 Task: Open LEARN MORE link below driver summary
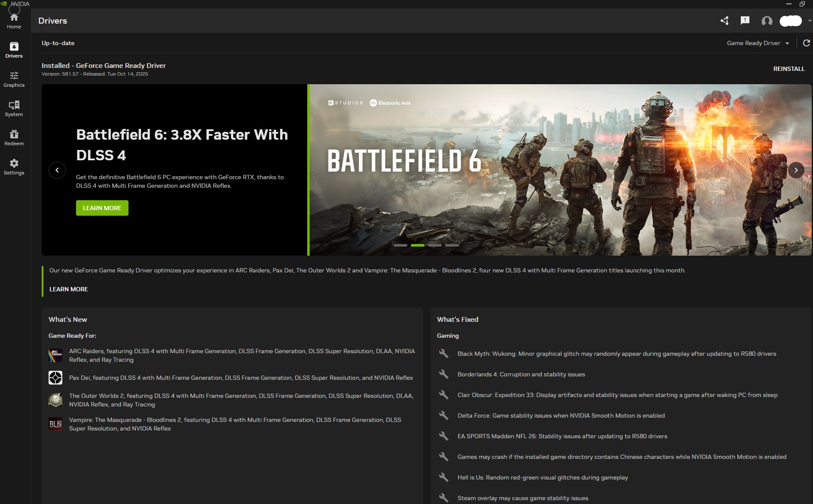click(69, 289)
